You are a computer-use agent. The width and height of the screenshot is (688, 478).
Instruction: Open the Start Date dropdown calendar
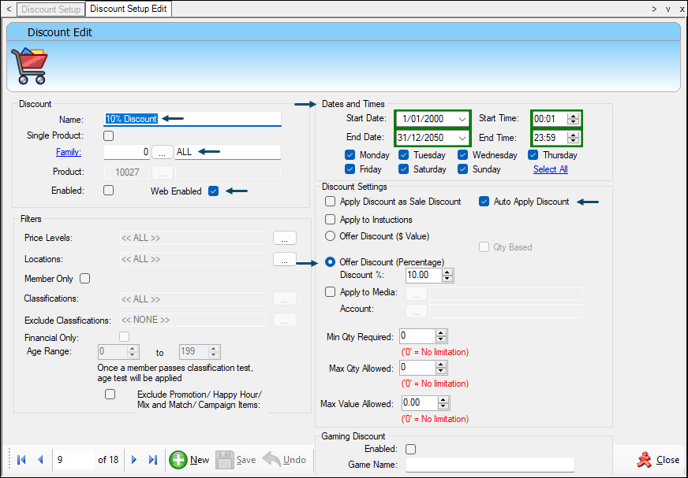pos(461,119)
